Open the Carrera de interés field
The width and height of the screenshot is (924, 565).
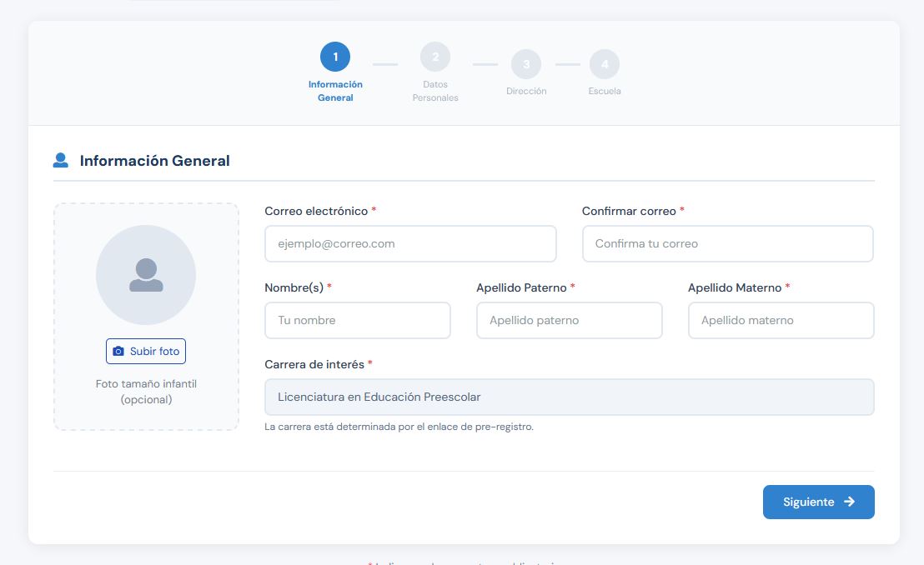[x=569, y=397]
